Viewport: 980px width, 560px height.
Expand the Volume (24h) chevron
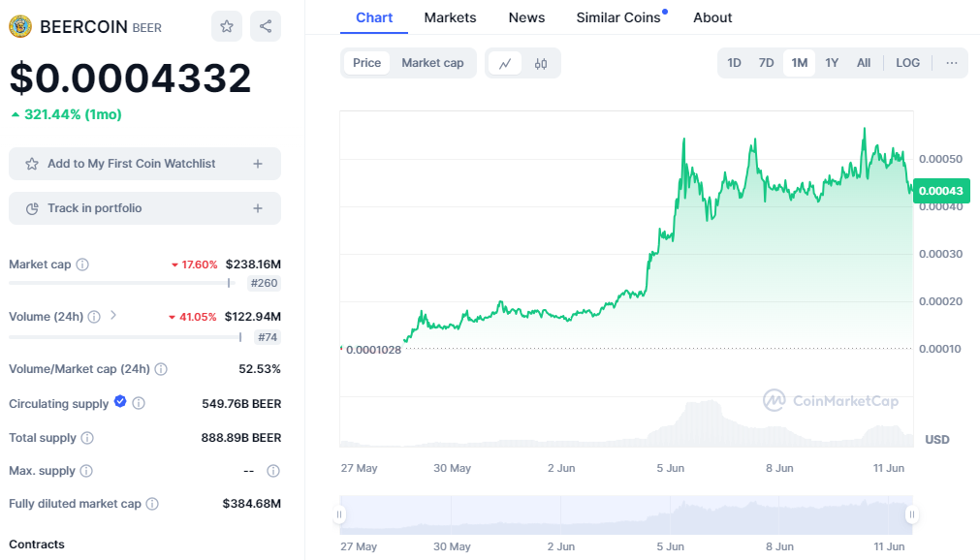click(113, 315)
